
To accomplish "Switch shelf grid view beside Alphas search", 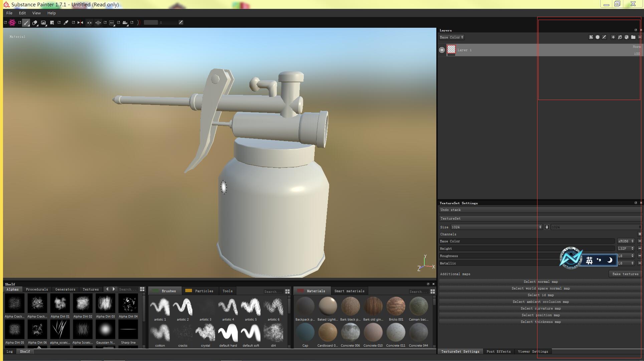I will (142, 289).
